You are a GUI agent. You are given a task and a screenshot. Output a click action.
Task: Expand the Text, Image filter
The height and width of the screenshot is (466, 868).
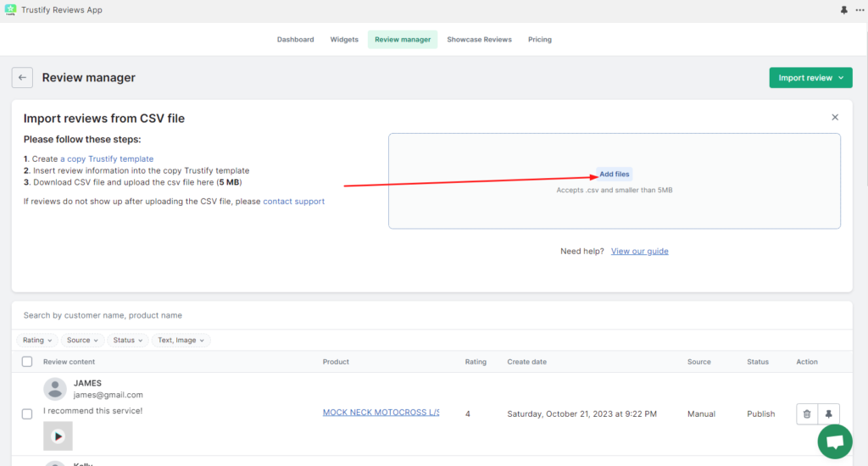tap(181, 341)
